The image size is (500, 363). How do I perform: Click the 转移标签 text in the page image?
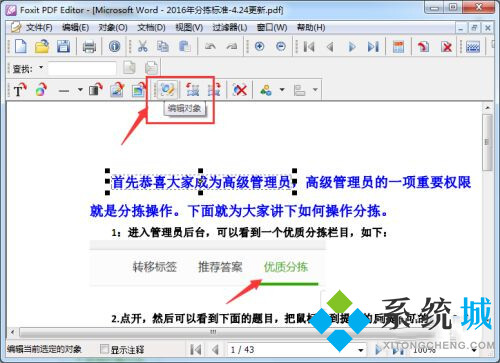point(155,267)
